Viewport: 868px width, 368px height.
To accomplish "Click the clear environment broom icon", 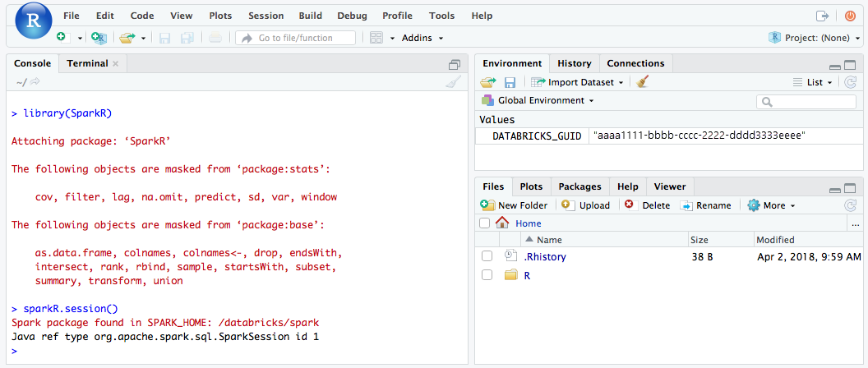I will (643, 82).
